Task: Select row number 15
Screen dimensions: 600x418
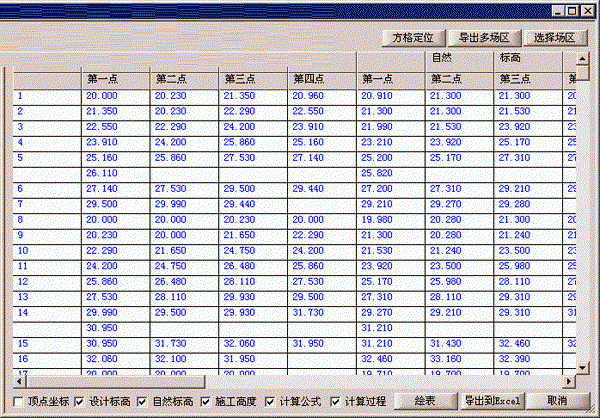Action: (x=47, y=343)
